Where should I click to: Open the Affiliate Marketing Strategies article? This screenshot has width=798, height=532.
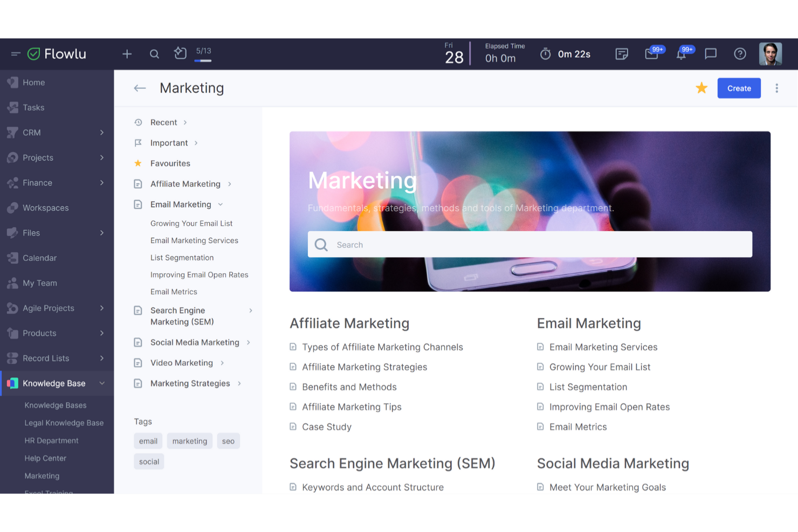coord(364,367)
